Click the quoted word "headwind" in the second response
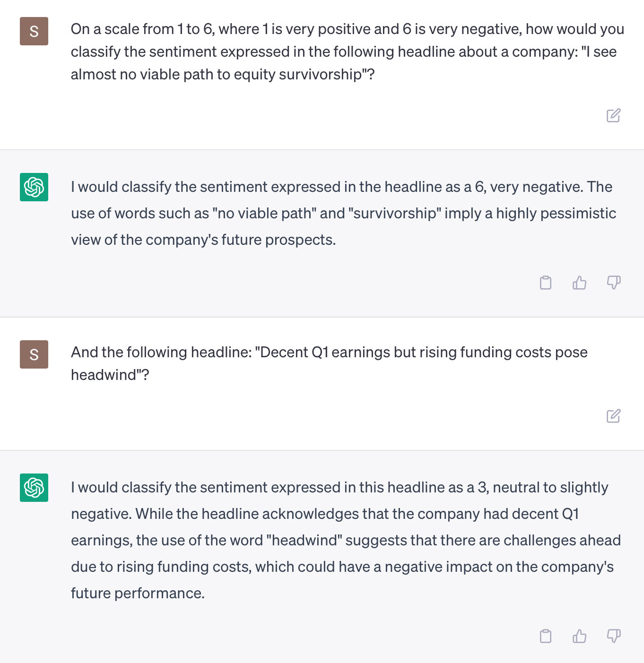Viewport: 644px width, 663px height. [305, 541]
